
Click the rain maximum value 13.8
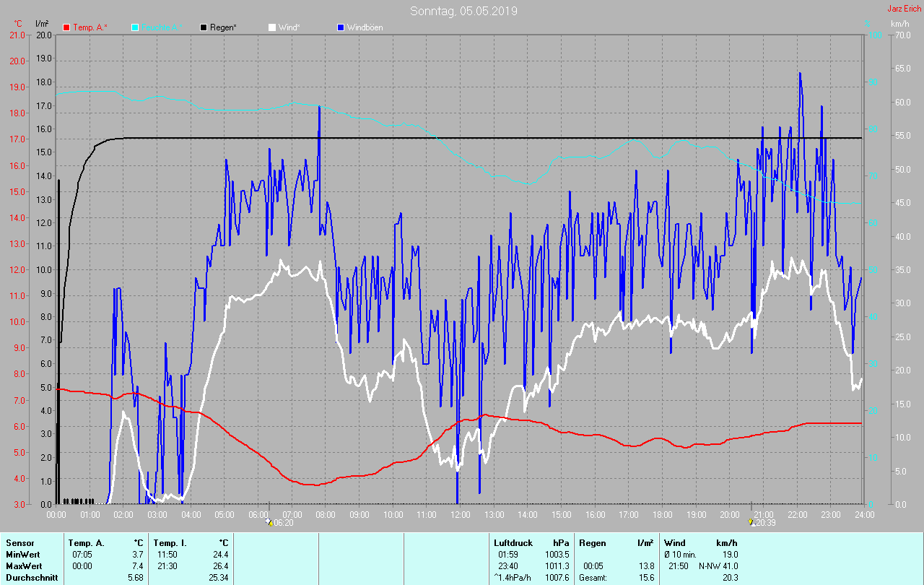click(646, 566)
